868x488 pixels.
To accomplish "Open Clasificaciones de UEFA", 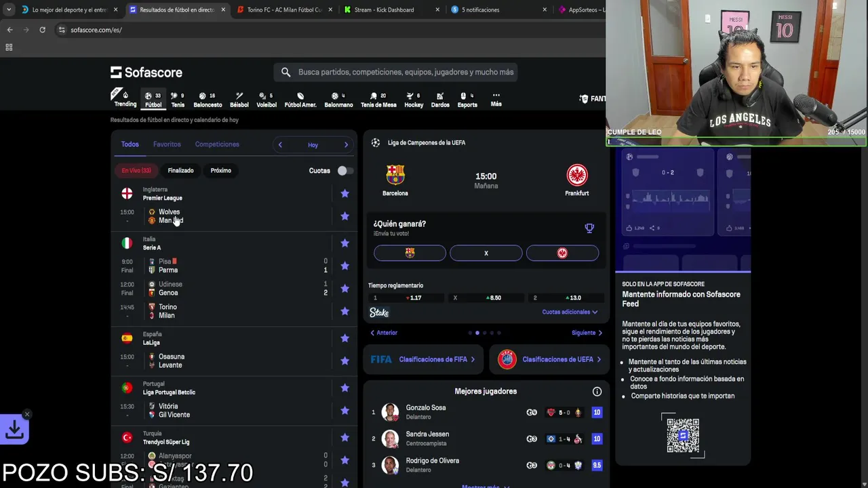I will pos(548,359).
